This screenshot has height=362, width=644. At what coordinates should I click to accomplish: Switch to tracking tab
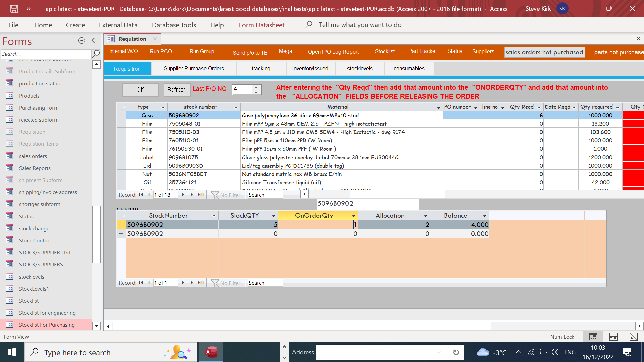point(261,68)
